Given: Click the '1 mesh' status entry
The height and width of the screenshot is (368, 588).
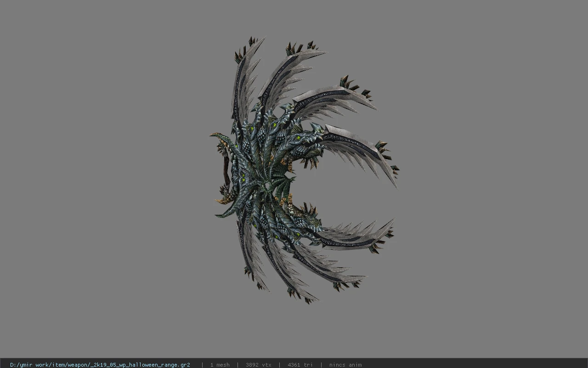Looking at the screenshot, I should (220, 365).
